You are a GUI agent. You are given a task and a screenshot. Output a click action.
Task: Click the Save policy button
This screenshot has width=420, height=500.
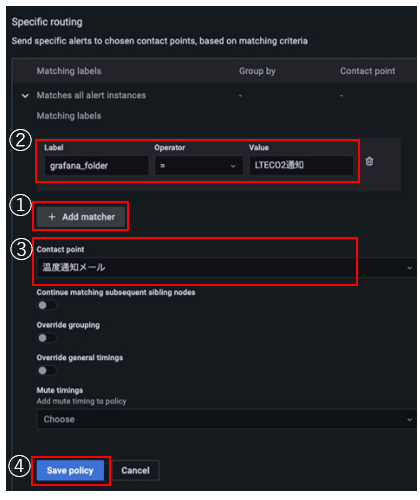pyautogui.click(x=70, y=470)
